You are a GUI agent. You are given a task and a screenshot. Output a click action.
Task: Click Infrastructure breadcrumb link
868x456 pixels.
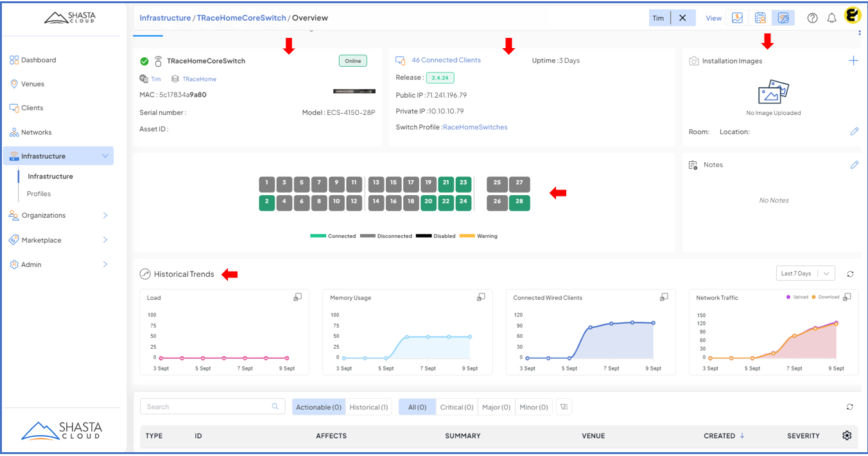pos(165,18)
